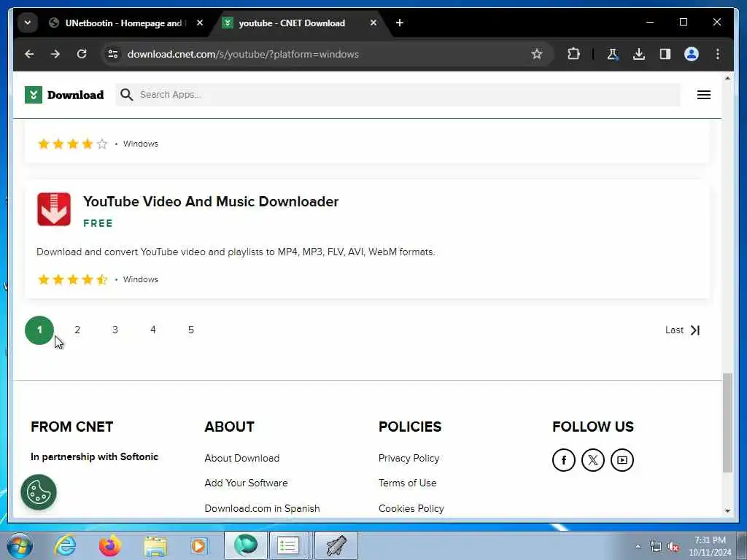This screenshot has width=747, height=560.
Task: Go to results page 5
Action: click(190, 330)
